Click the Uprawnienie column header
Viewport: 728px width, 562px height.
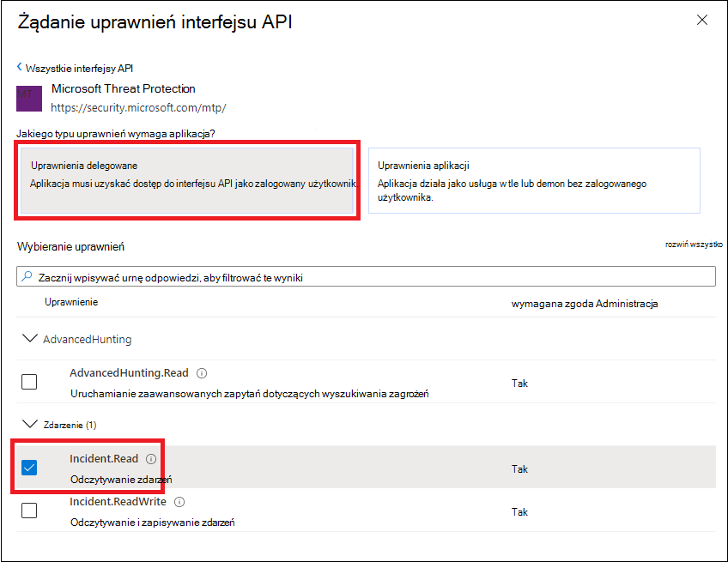tap(71, 302)
